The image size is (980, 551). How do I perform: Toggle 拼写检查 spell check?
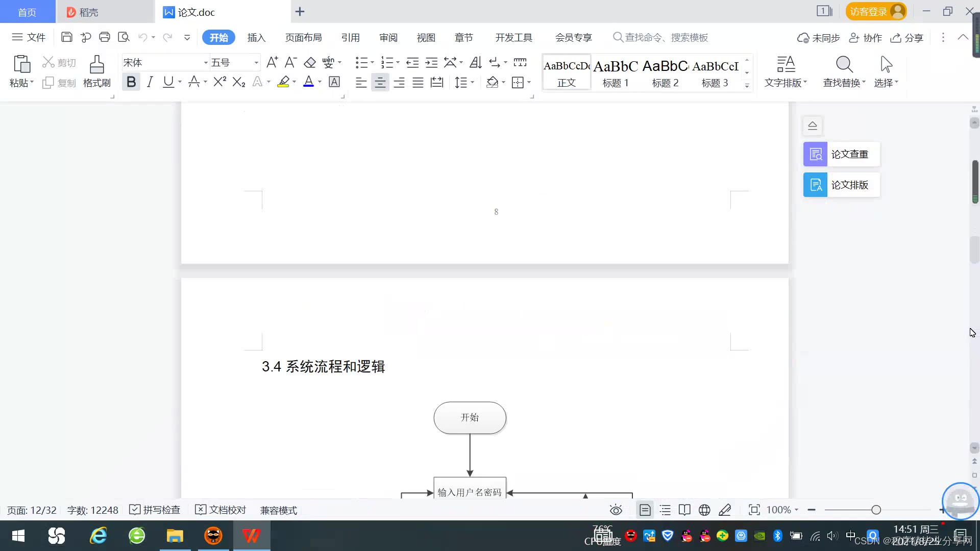coord(155,510)
